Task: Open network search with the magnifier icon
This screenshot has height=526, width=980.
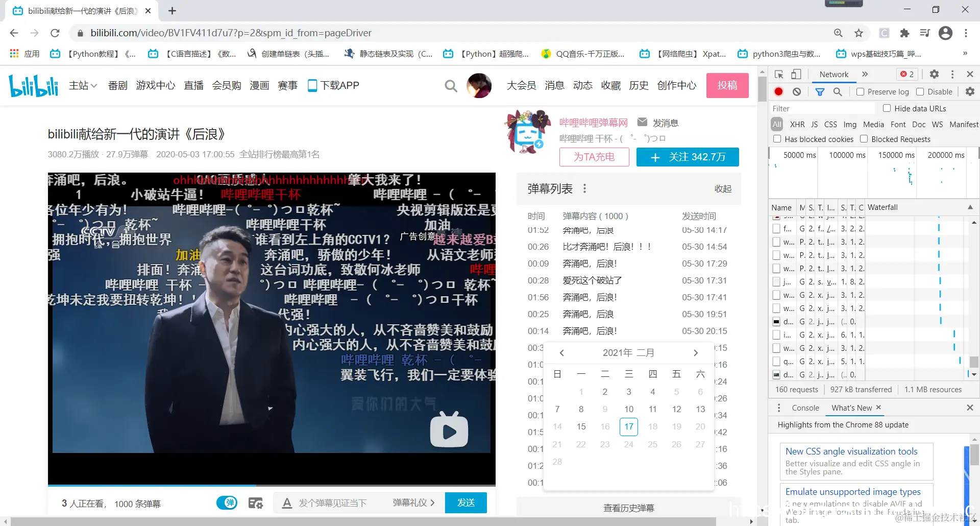Action: pos(838,91)
